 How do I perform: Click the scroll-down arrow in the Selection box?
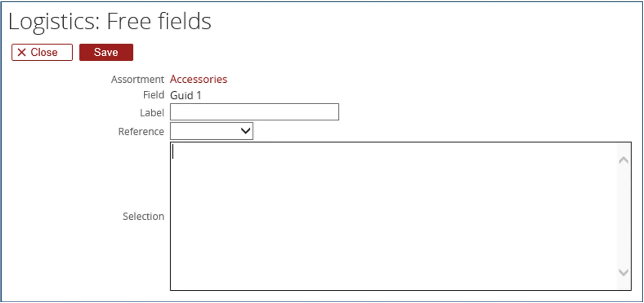(x=623, y=272)
